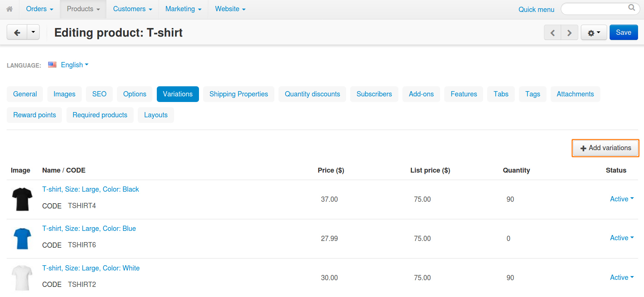Open the Products menu
The width and height of the screenshot is (644, 297).
click(83, 9)
